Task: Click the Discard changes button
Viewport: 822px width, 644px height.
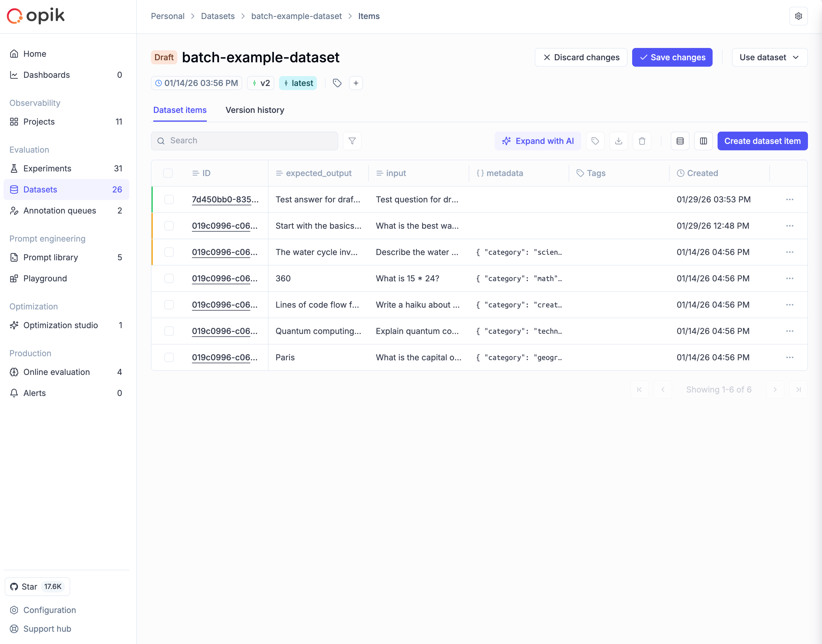Action: (581, 57)
